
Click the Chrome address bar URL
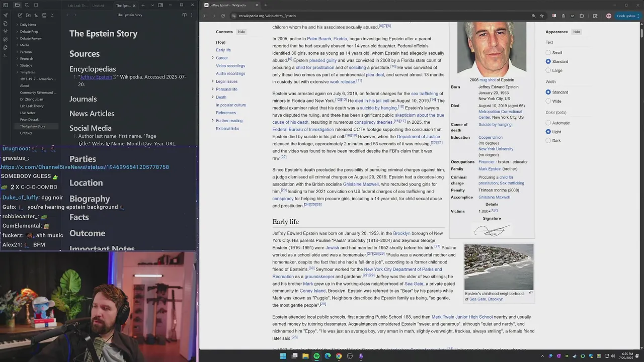pos(267,16)
